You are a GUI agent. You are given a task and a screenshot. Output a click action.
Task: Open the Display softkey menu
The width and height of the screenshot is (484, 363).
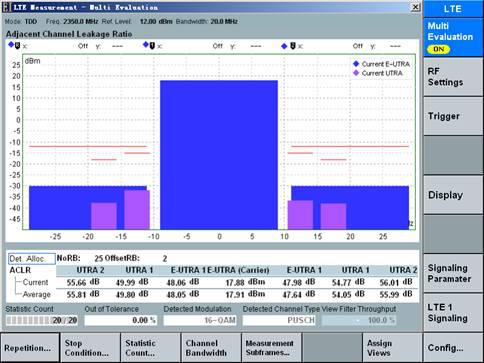pyautogui.click(x=453, y=195)
